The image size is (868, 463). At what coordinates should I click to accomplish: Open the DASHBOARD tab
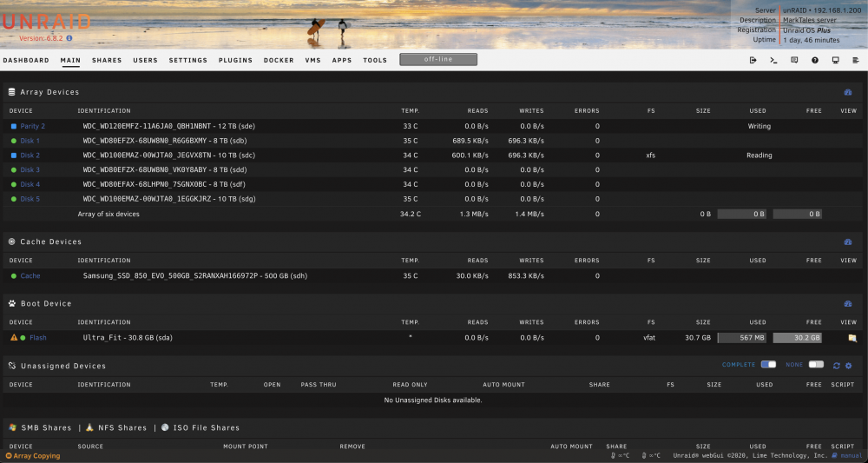(26, 60)
